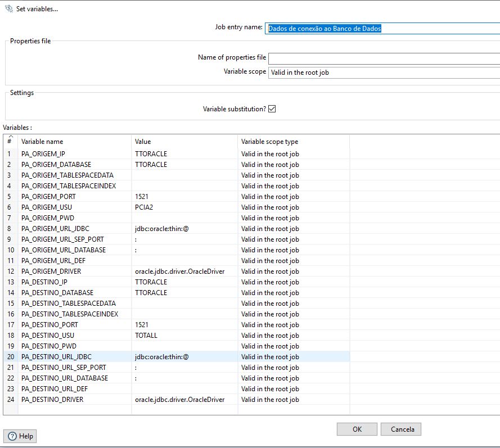Click the Cancela button
Viewport: 500px width, 448px height.
click(401, 429)
